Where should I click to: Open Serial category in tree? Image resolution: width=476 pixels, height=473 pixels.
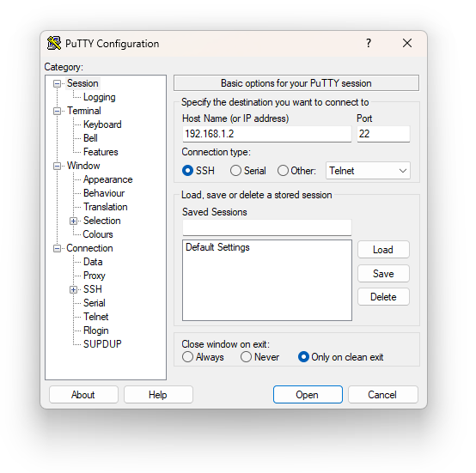(x=95, y=303)
